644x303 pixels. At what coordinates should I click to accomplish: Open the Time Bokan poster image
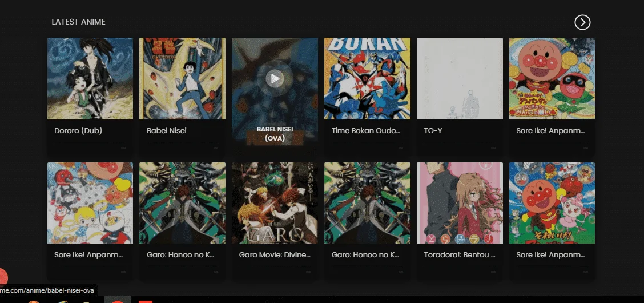click(367, 78)
